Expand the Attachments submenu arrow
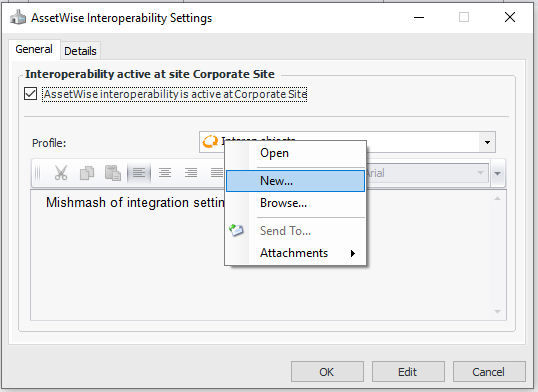The height and width of the screenshot is (392, 538). click(x=353, y=253)
